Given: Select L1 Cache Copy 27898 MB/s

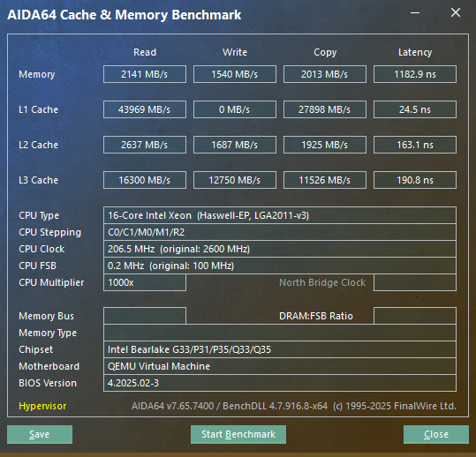Looking at the screenshot, I should click(325, 109).
